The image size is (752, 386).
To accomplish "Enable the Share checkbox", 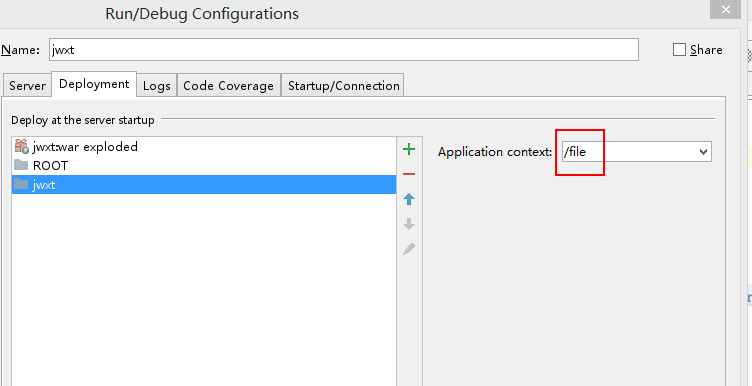I will click(679, 50).
